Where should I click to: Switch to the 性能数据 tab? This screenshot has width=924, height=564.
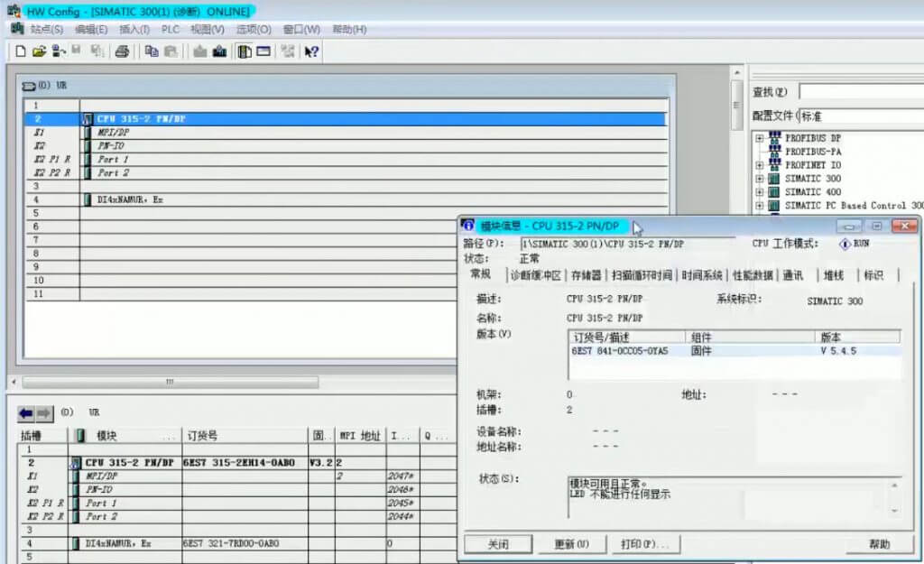coord(753,275)
